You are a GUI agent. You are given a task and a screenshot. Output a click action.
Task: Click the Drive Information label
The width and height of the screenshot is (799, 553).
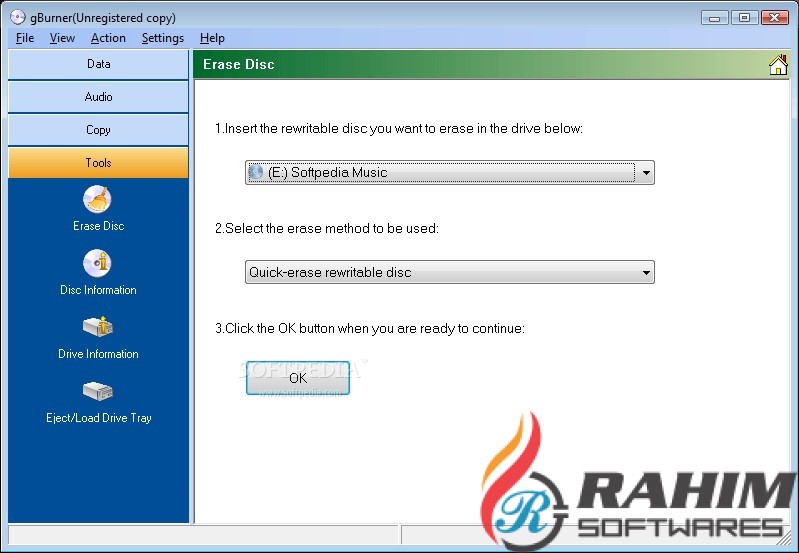[x=98, y=354]
